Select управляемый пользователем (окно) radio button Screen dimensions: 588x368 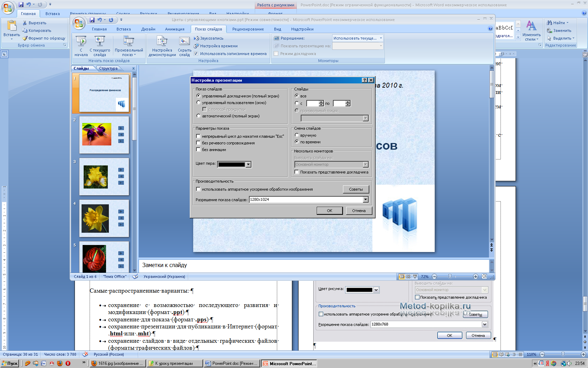(x=198, y=103)
